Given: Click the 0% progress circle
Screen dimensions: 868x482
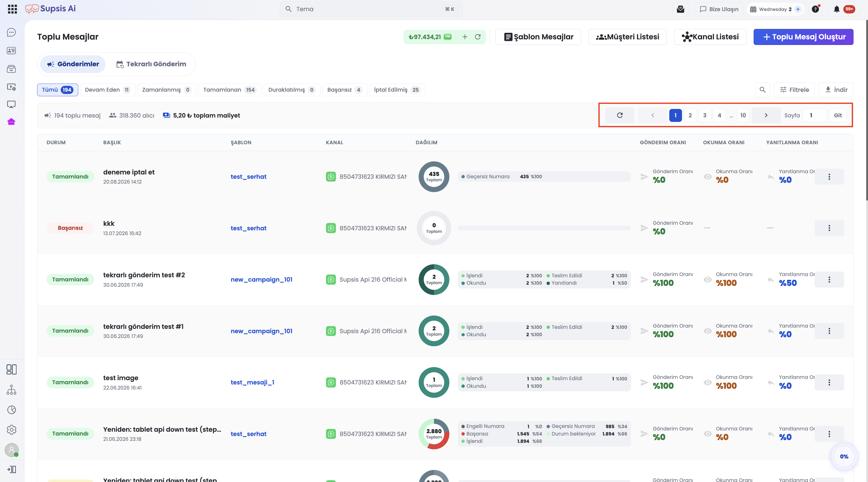Looking at the screenshot, I should 844,456.
